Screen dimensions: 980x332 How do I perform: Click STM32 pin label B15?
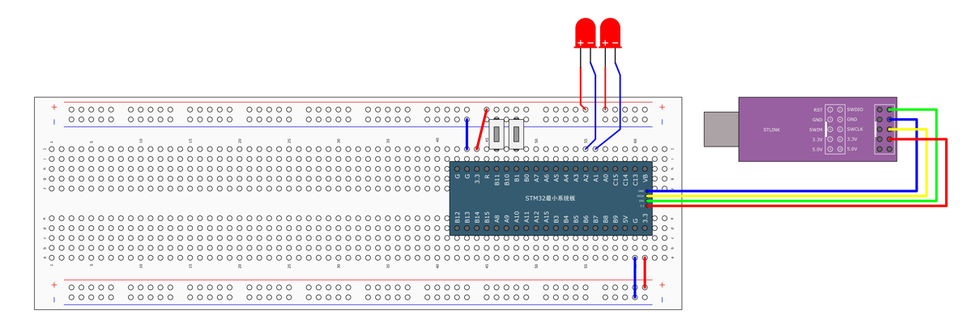(487, 217)
